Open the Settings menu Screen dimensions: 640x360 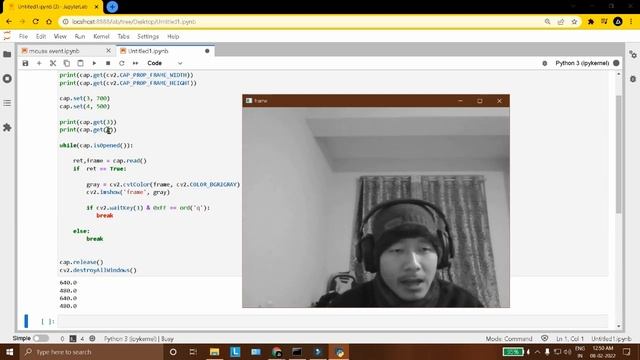click(x=148, y=36)
